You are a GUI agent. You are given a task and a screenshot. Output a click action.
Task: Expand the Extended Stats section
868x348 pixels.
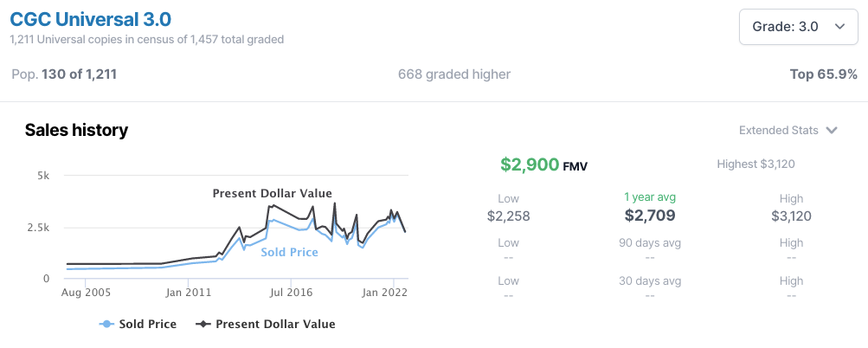(788, 130)
